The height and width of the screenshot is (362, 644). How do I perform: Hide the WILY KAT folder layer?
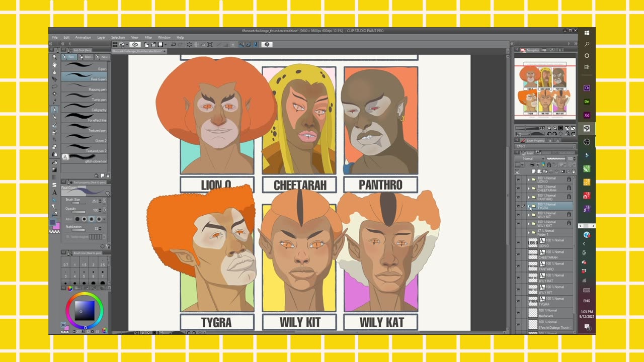(x=518, y=224)
